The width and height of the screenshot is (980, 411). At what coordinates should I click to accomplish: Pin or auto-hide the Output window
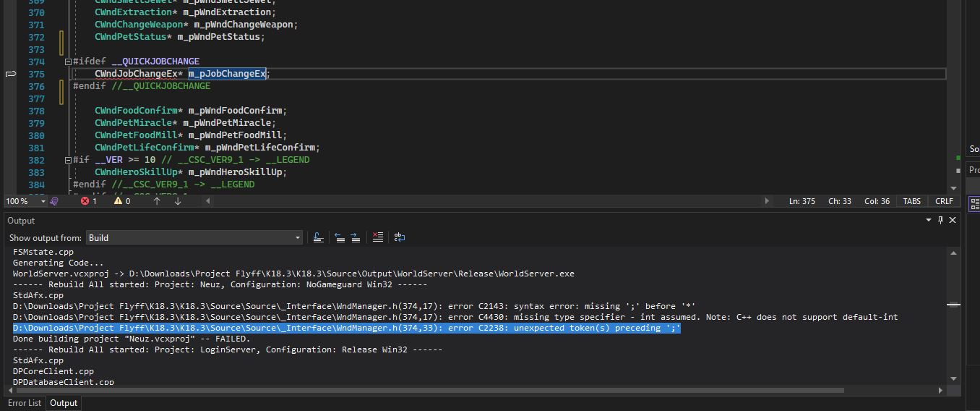pos(940,220)
